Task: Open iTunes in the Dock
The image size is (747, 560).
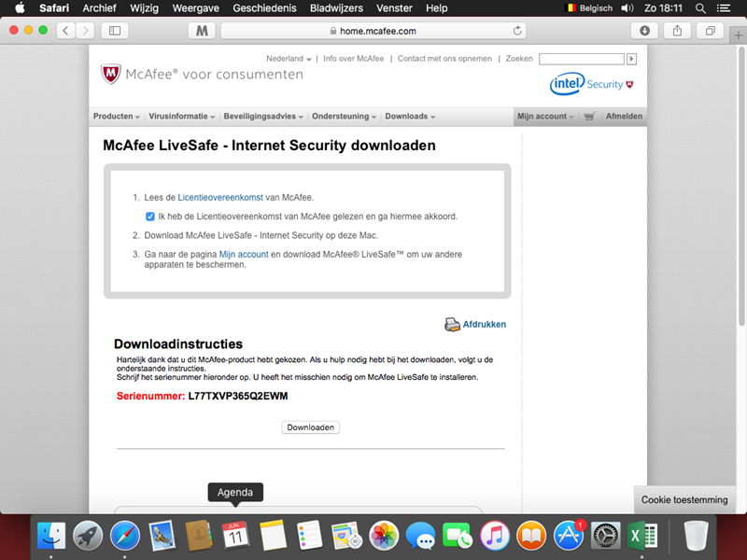Action: pyautogui.click(x=494, y=535)
